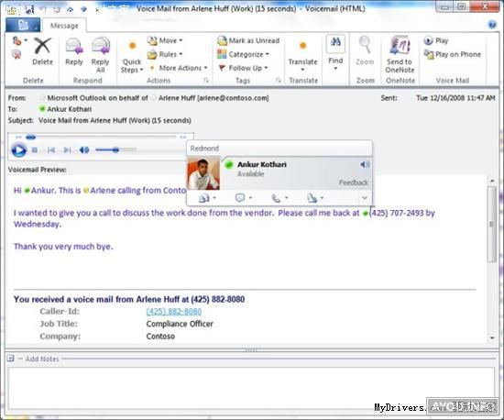Collapse the Add Notes section
504x420 pixels.
click(x=11, y=359)
